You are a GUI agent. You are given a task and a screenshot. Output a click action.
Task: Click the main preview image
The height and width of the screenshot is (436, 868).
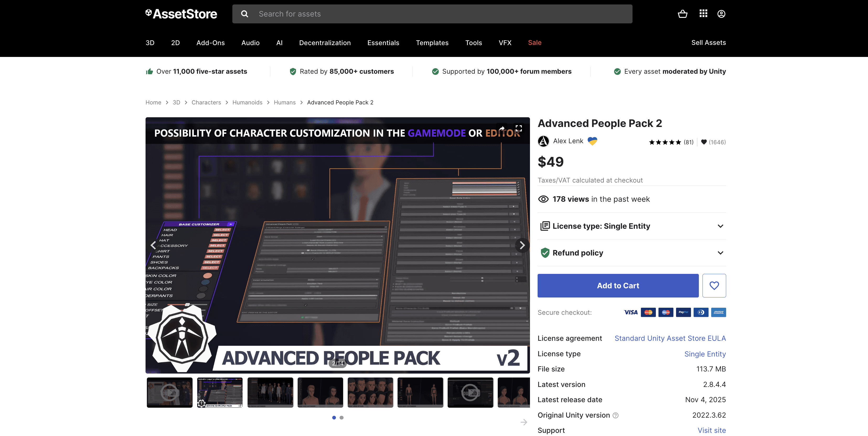point(338,245)
